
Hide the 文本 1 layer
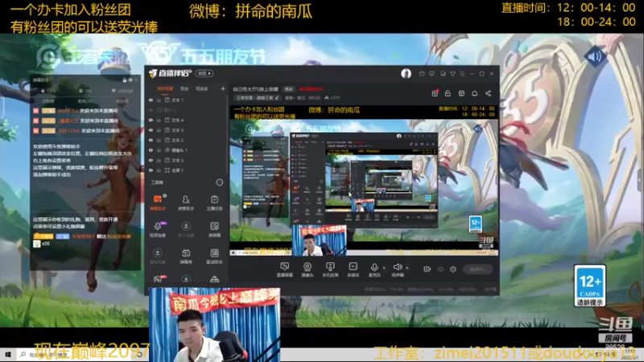pyautogui.click(x=151, y=100)
